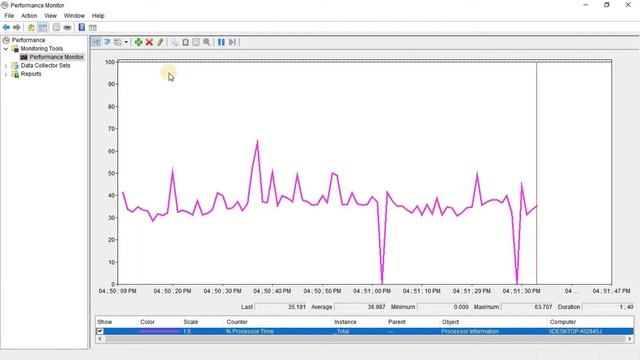
Task: Open the graph Properties icon
Action: click(x=196, y=42)
